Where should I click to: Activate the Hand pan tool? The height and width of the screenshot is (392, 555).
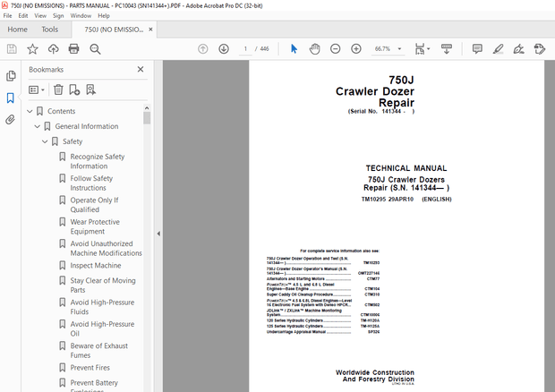pos(314,49)
